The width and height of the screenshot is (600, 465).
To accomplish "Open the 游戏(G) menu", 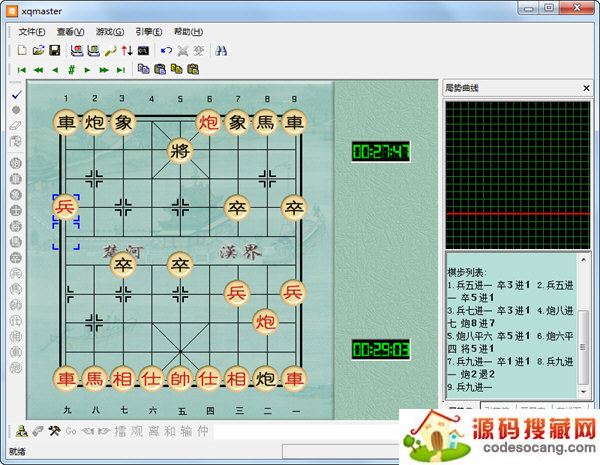I will click(110, 32).
